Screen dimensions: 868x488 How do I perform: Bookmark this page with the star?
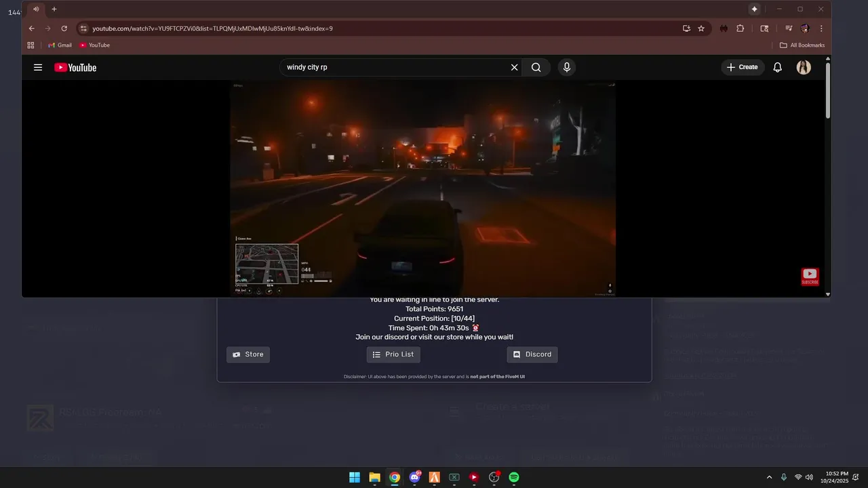[x=701, y=28]
